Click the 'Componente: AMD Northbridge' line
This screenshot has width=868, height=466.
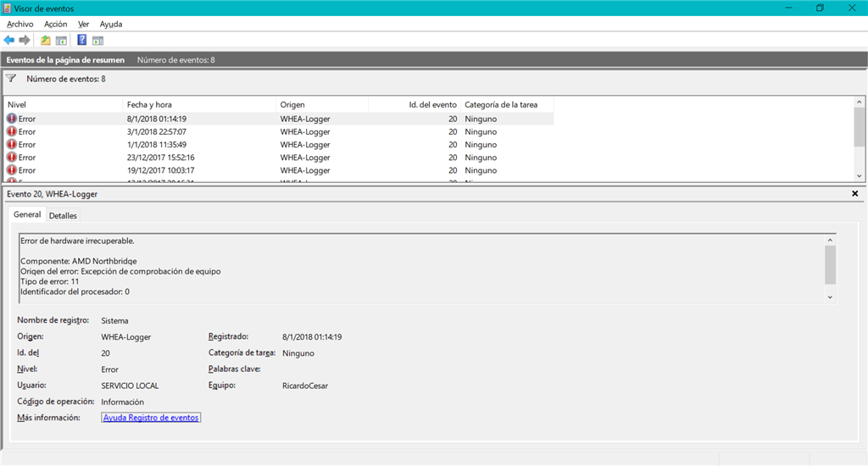[79, 261]
